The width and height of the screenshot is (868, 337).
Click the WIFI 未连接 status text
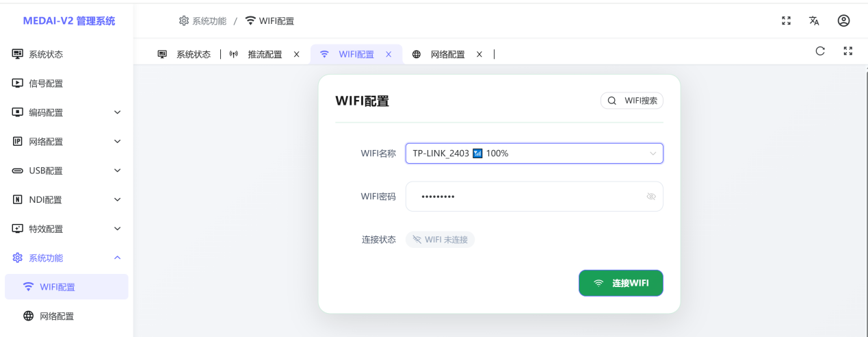click(x=446, y=239)
